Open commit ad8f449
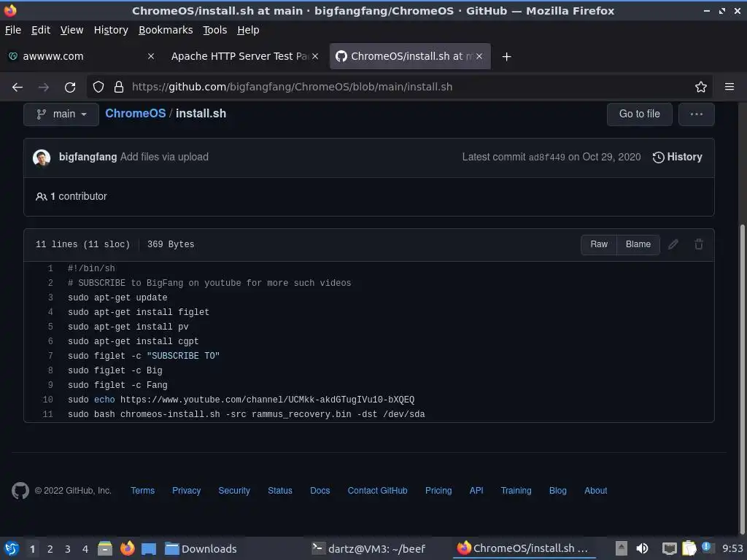This screenshot has width=747, height=560. (546, 157)
